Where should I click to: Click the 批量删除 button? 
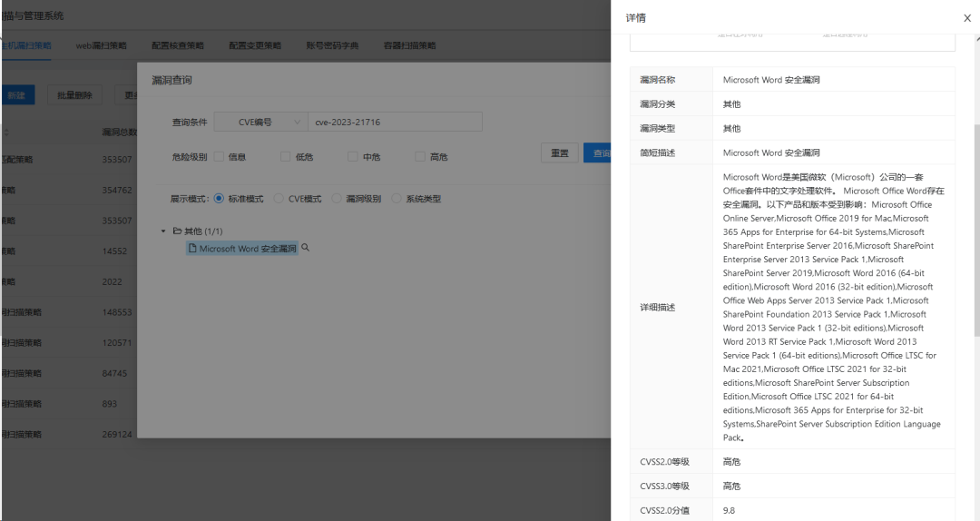pyautogui.click(x=74, y=95)
